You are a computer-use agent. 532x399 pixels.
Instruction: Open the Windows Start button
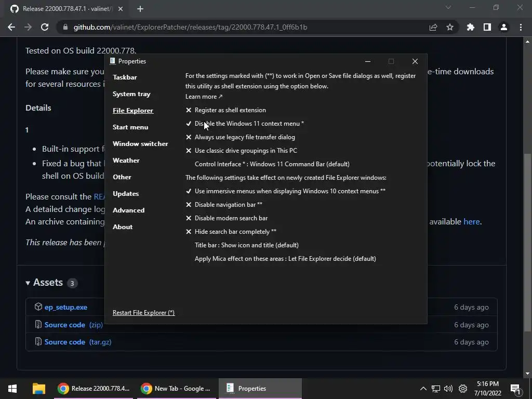pyautogui.click(x=12, y=389)
